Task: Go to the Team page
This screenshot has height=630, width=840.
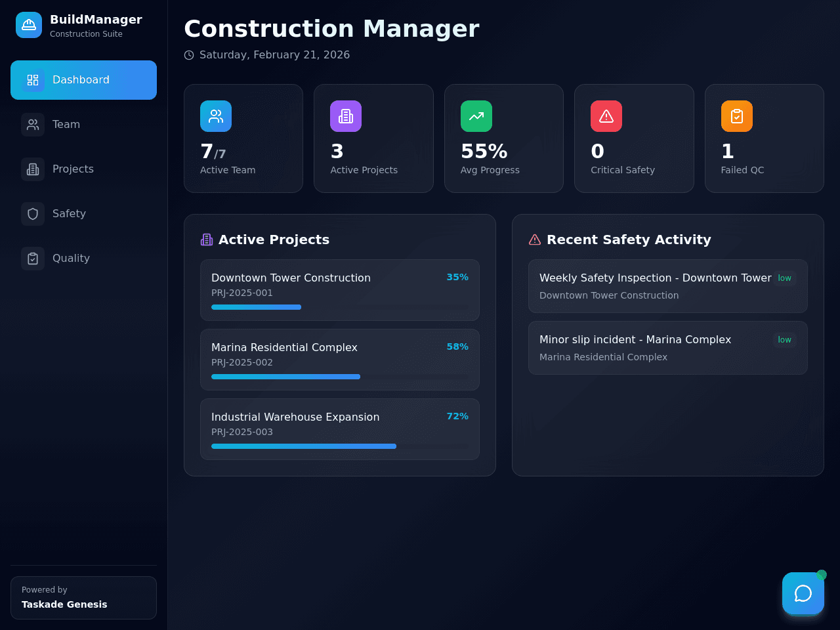Action: click(83, 125)
